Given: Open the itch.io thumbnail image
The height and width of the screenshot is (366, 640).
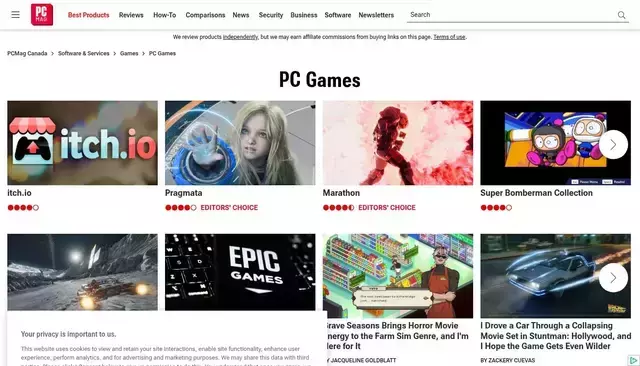Looking at the screenshot, I should 82,143.
